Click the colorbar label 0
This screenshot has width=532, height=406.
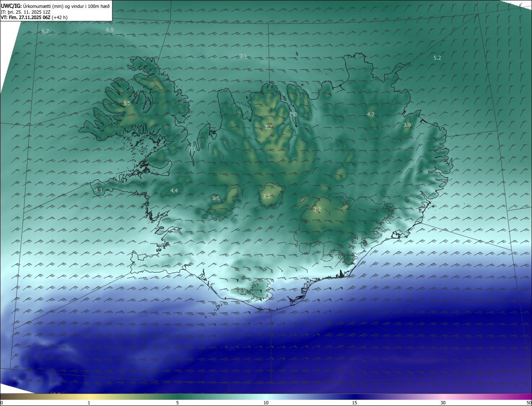pyautogui.click(x=2, y=403)
